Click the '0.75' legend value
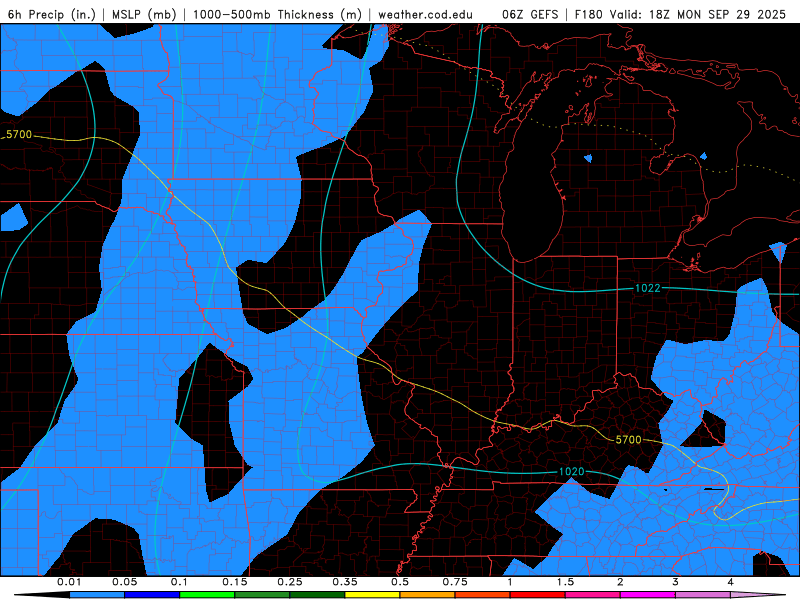 tap(455, 582)
